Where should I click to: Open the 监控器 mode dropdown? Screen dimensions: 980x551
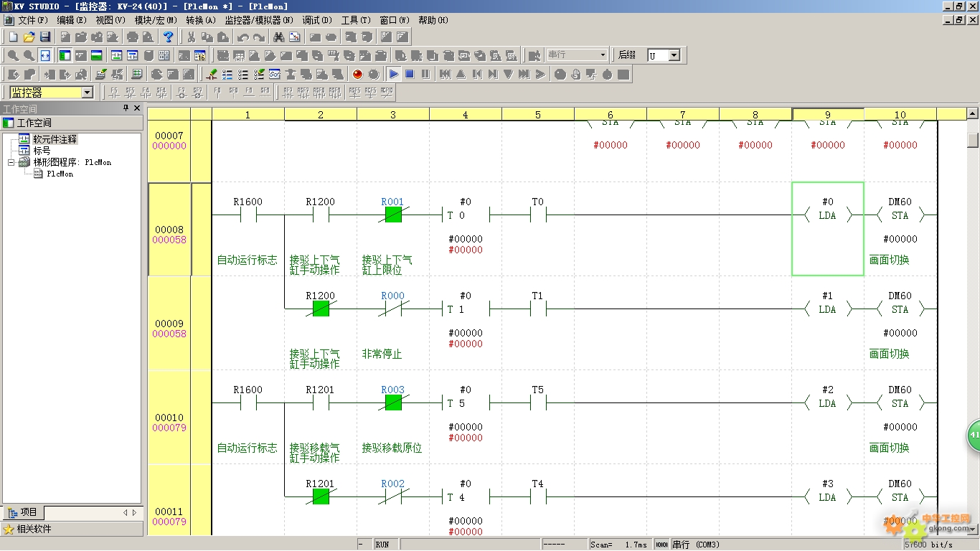(x=87, y=93)
